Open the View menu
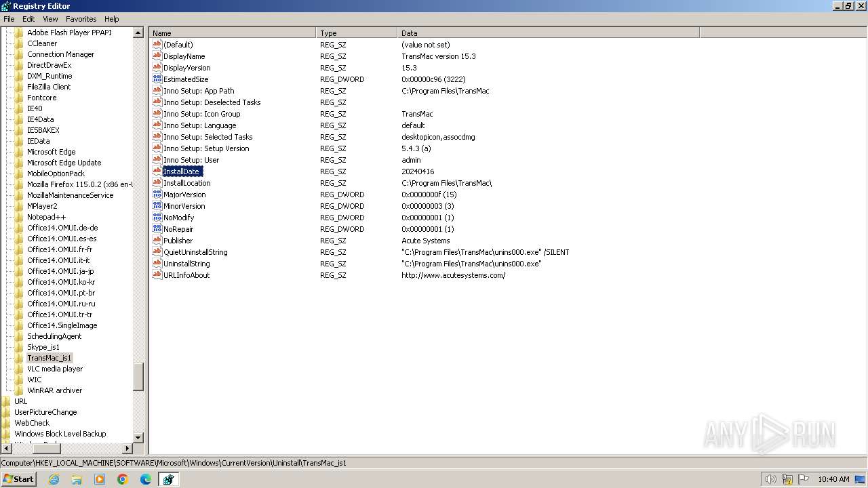Screen dimensions: 868x488 click(x=50, y=19)
